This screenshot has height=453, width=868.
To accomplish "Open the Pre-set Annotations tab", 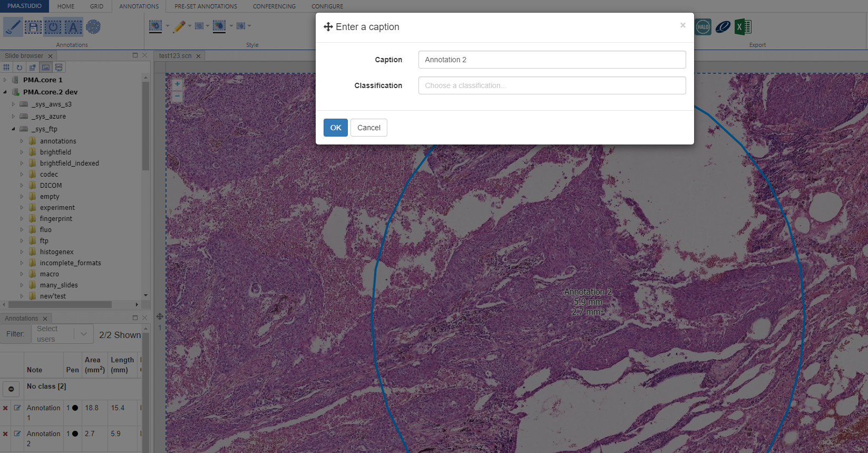I will pyautogui.click(x=206, y=6).
